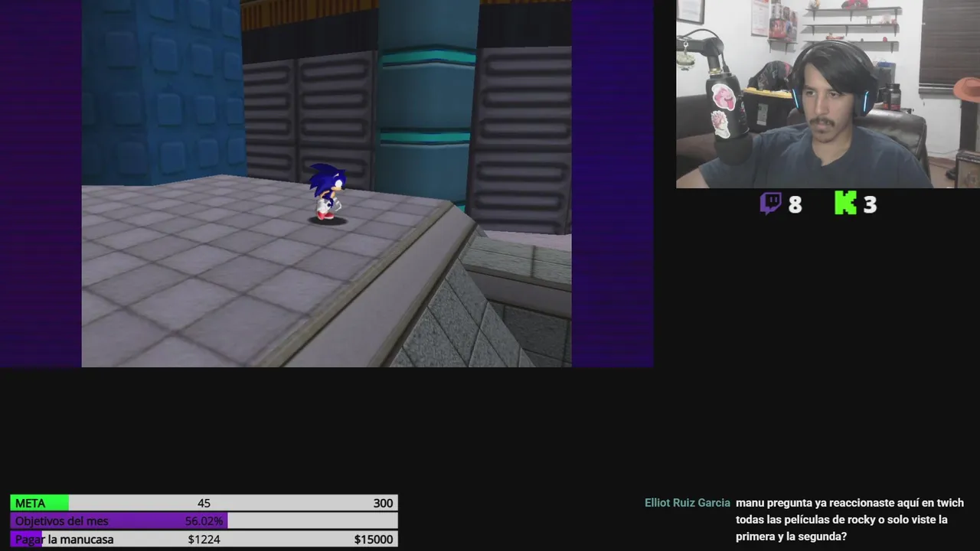This screenshot has width=980, height=551.
Task: Click the META goal value 300
Action: (383, 503)
